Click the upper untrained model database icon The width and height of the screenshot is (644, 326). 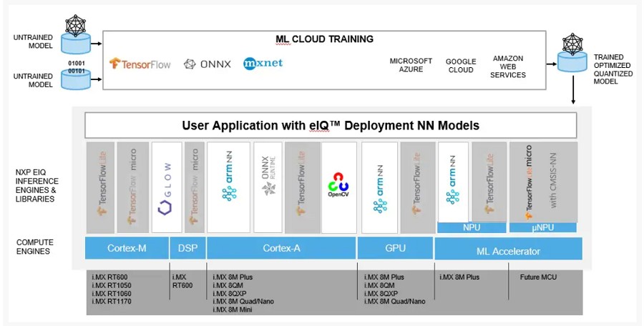[76, 34]
